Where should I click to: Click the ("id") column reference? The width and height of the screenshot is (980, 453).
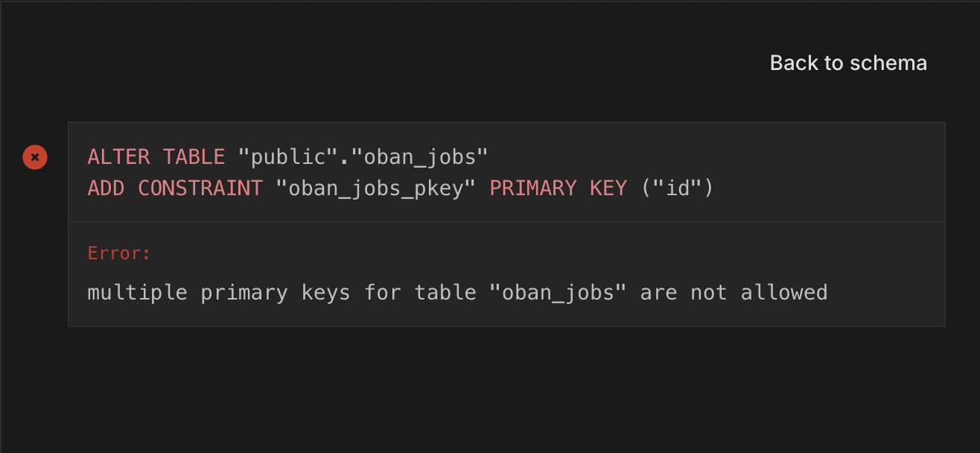tap(677, 189)
